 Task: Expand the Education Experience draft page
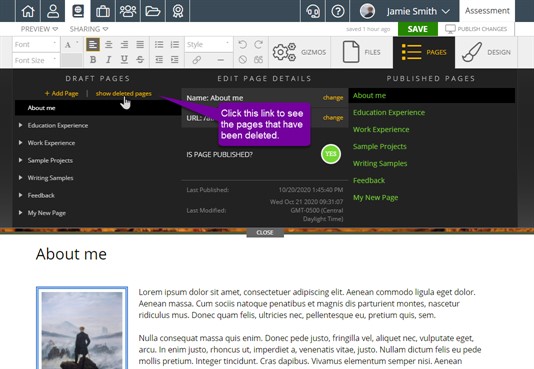coord(21,125)
